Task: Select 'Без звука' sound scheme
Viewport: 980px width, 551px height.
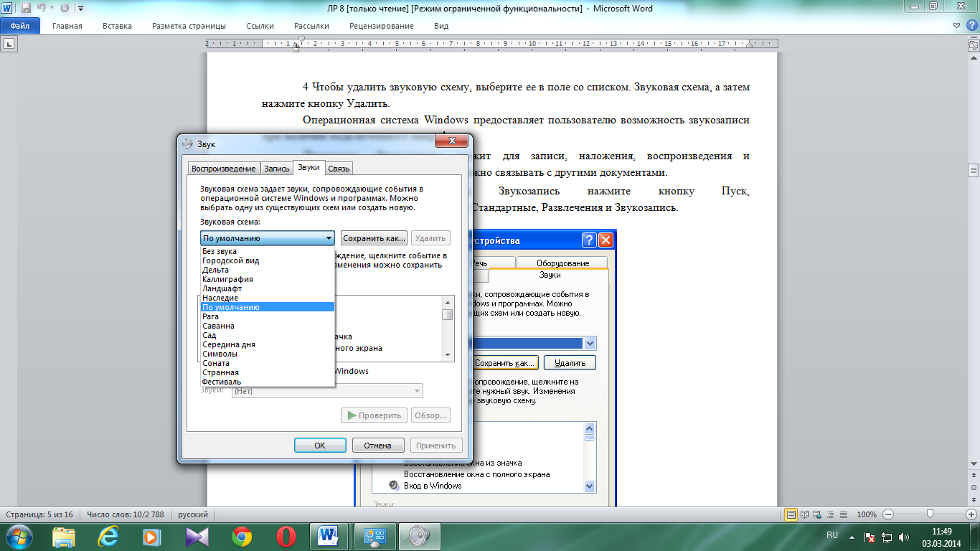Action: [268, 251]
